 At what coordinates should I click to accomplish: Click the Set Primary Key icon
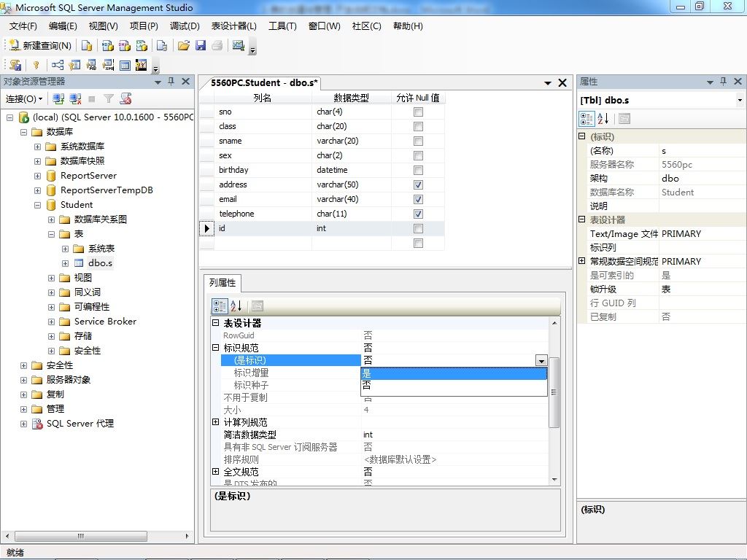(x=36, y=65)
